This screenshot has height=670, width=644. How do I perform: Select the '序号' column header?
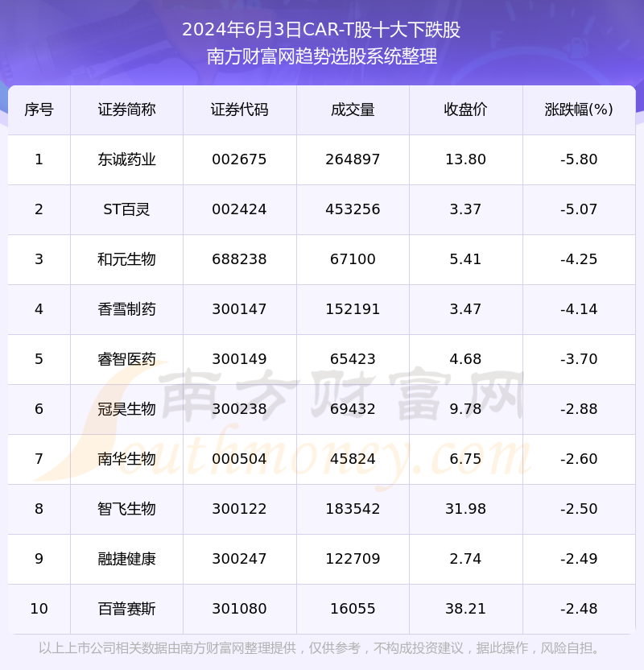point(39,110)
